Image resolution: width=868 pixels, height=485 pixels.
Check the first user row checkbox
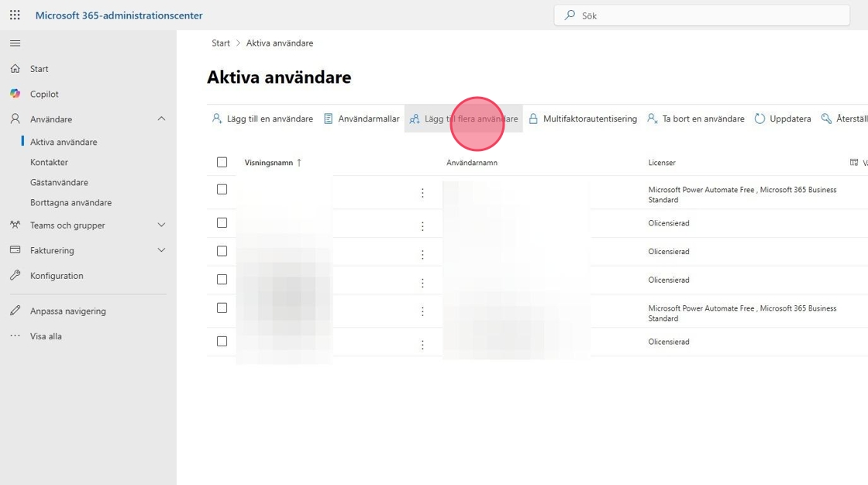click(222, 189)
